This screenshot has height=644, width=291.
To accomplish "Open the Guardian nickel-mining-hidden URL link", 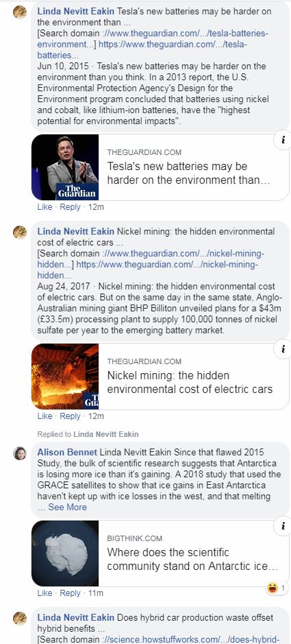I will tap(167, 264).
